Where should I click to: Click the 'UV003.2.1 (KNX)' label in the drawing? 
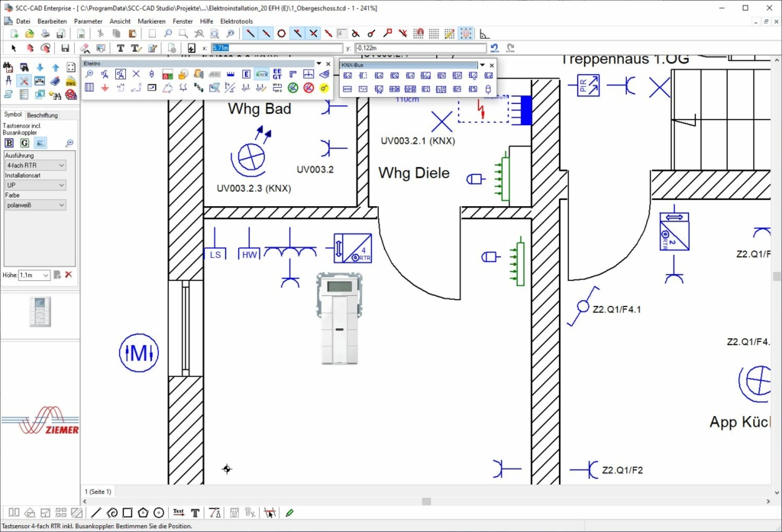click(418, 141)
